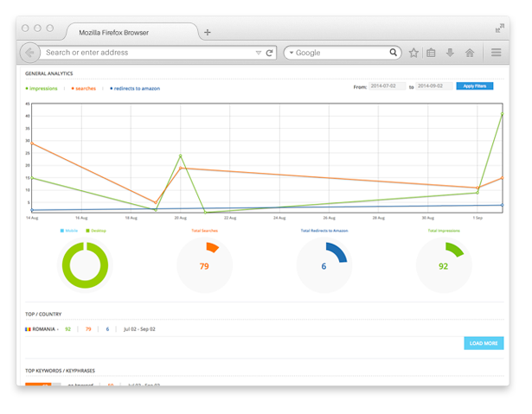Click the Total Impressions label
The width and height of the screenshot is (532, 414).
(444, 231)
